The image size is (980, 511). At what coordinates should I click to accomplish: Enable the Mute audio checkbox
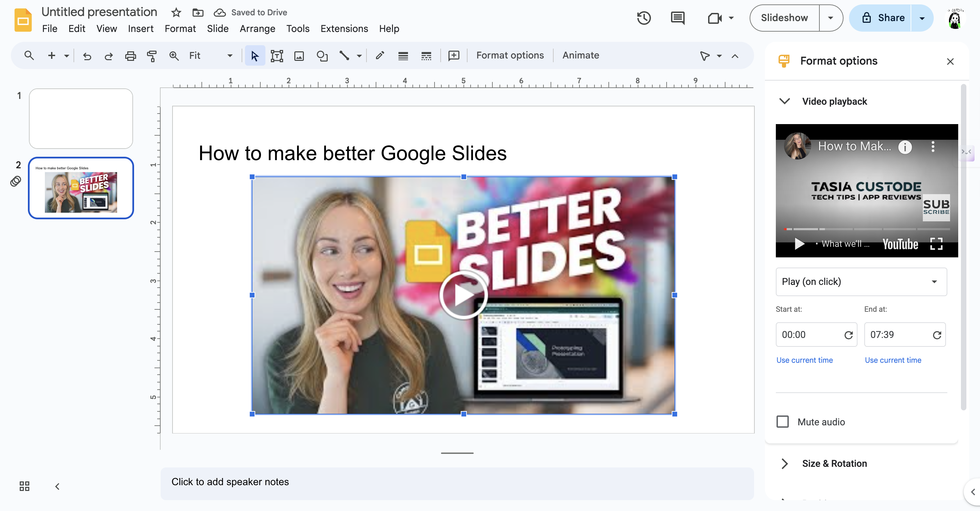coord(783,422)
